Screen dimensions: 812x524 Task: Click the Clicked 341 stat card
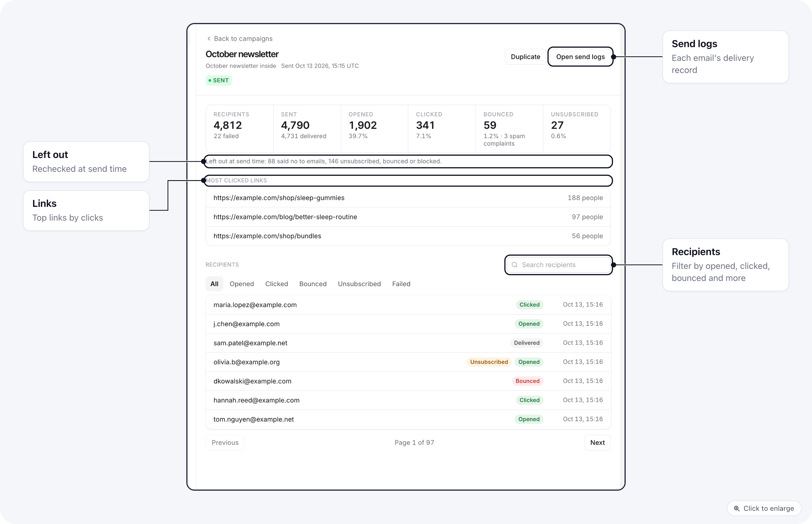(x=442, y=129)
